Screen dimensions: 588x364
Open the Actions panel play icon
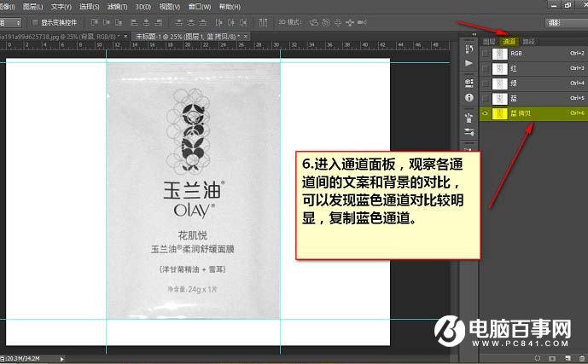(469, 63)
